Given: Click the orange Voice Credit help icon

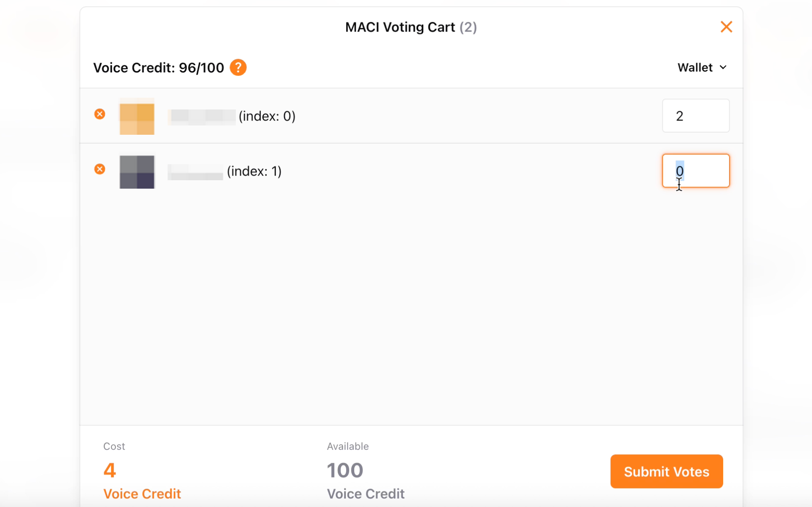Looking at the screenshot, I should click(x=238, y=67).
